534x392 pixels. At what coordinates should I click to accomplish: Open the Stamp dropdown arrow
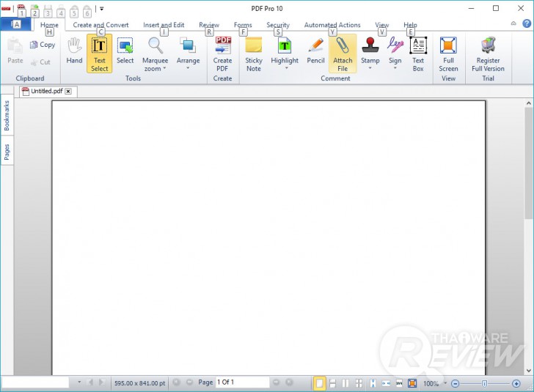tap(370, 68)
